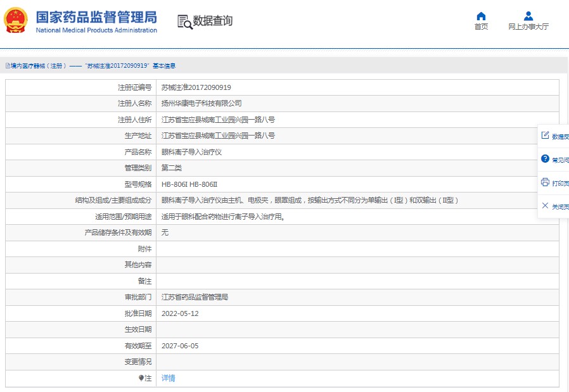
Task: Click the 数据查询 heading text
Action: (213, 21)
